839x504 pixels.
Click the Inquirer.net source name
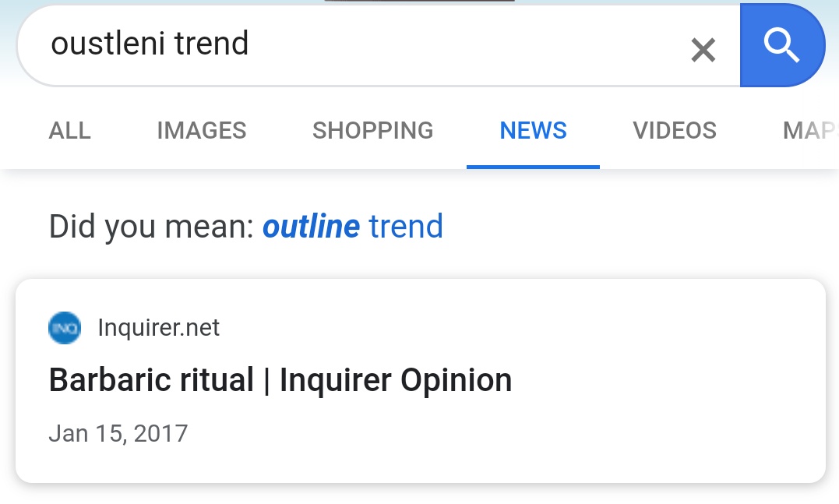click(159, 328)
